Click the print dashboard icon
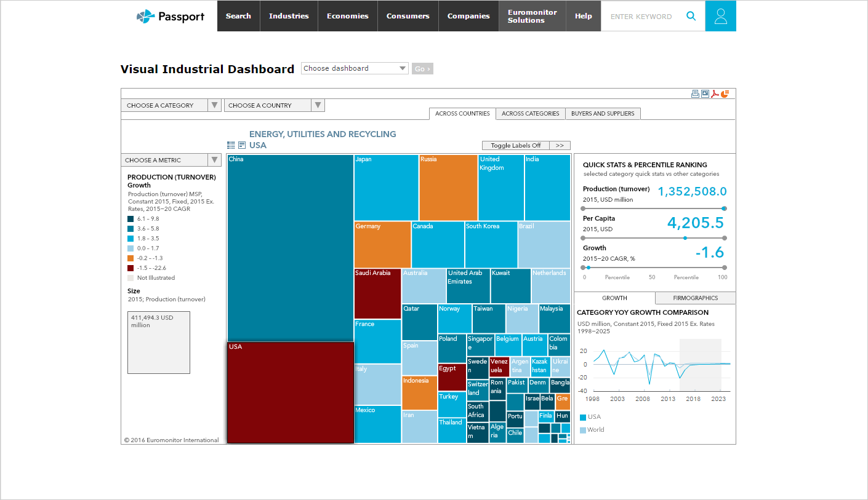Screen dimensions: 868x500 pyautogui.click(x=695, y=93)
